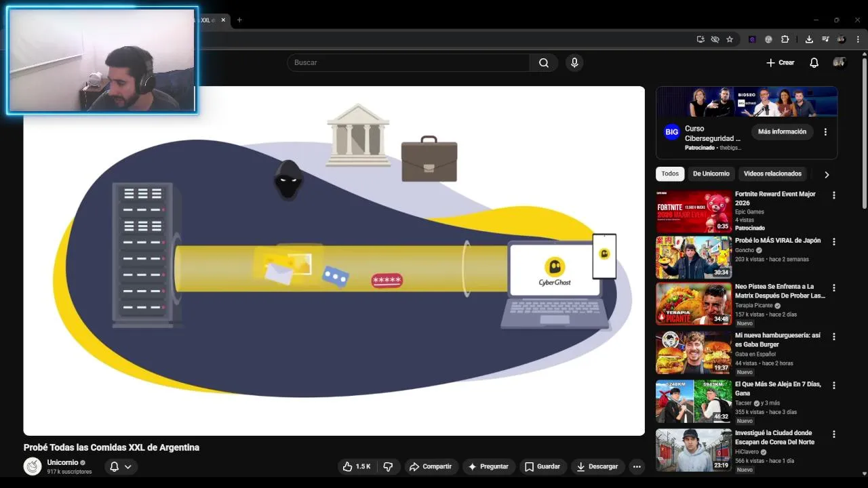Open browser downloads icon
The image size is (868, 488).
[x=809, y=39]
